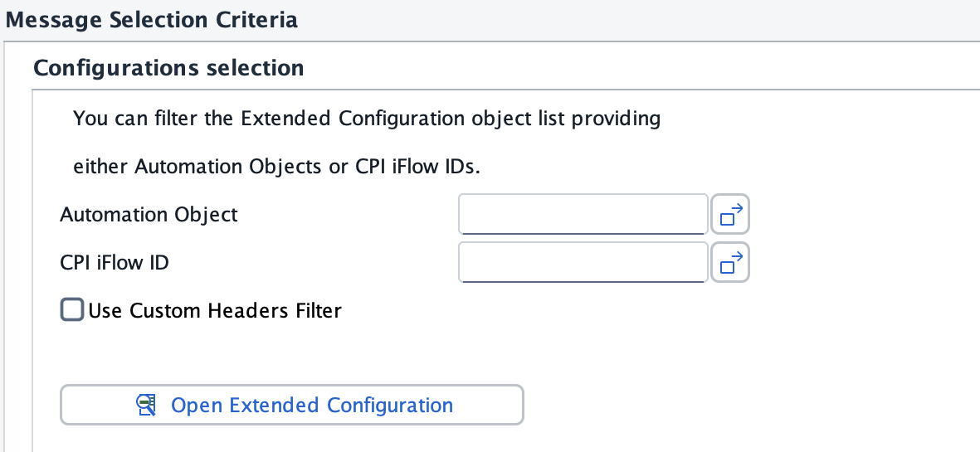Focus the CPI iFlow ID input field
Viewport: 980px width, 452px height.
583,262
